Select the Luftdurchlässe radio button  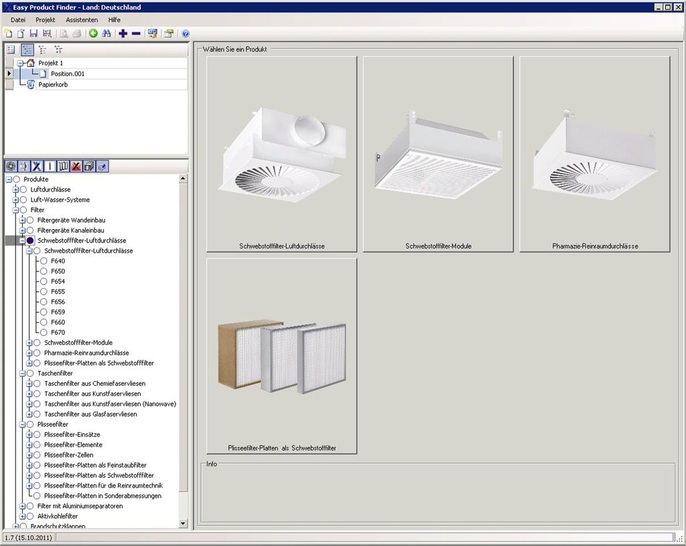tap(24, 189)
